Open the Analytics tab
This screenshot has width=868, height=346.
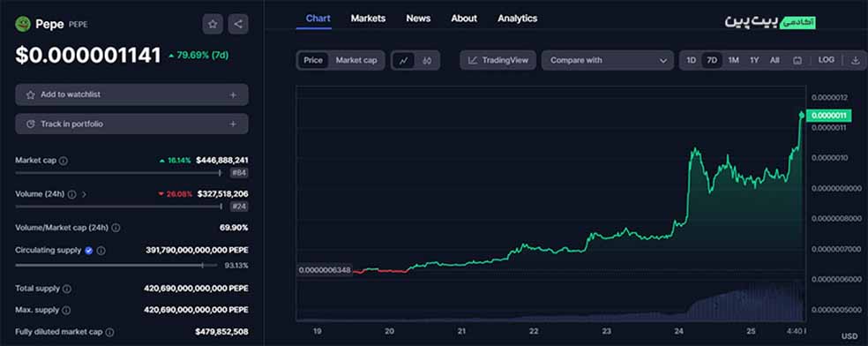pyautogui.click(x=517, y=19)
